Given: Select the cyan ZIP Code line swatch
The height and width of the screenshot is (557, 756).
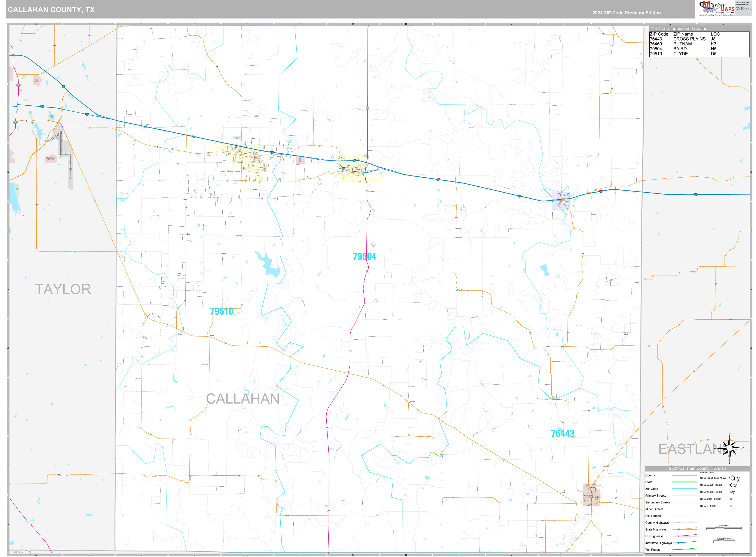Looking at the screenshot, I should click(684, 489).
